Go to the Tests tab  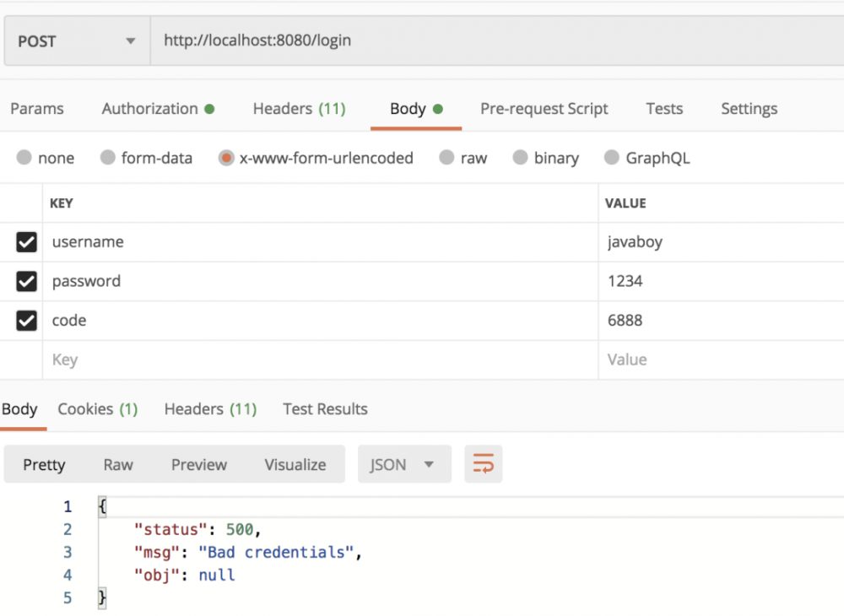(x=664, y=109)
